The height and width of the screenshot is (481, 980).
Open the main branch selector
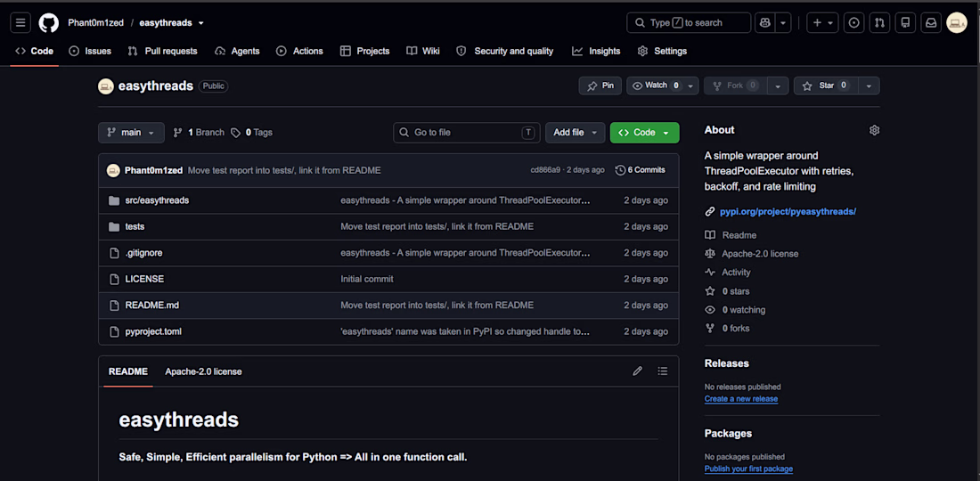[131, 133]
